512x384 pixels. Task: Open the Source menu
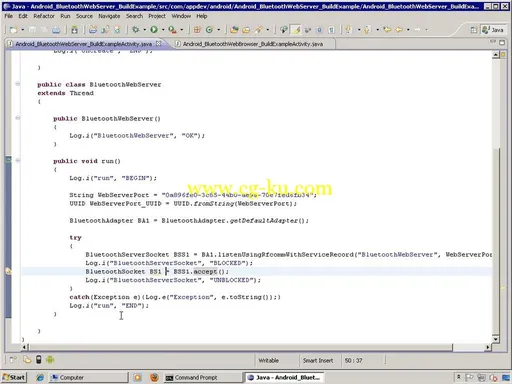84,16
